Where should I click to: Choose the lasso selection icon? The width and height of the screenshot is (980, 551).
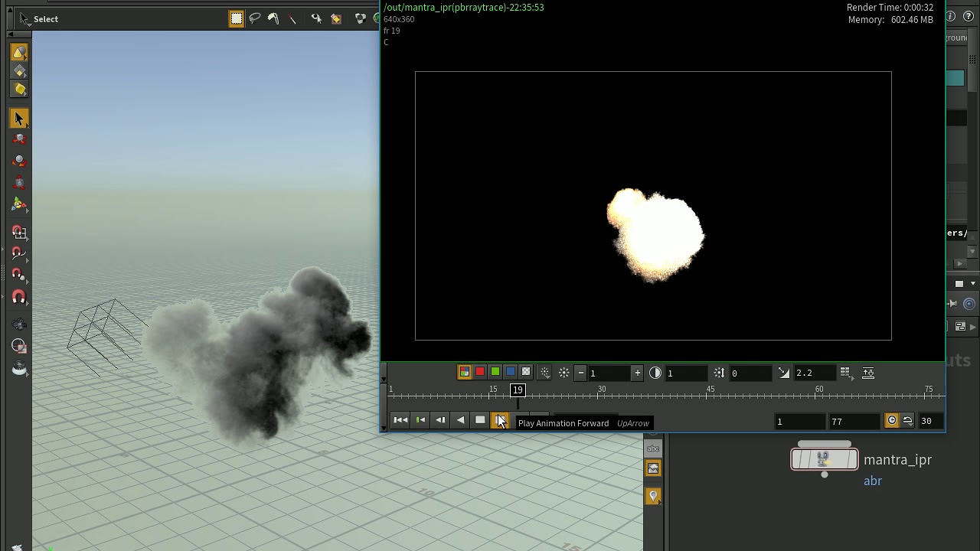pyautogui.click(x=255, y=19)
